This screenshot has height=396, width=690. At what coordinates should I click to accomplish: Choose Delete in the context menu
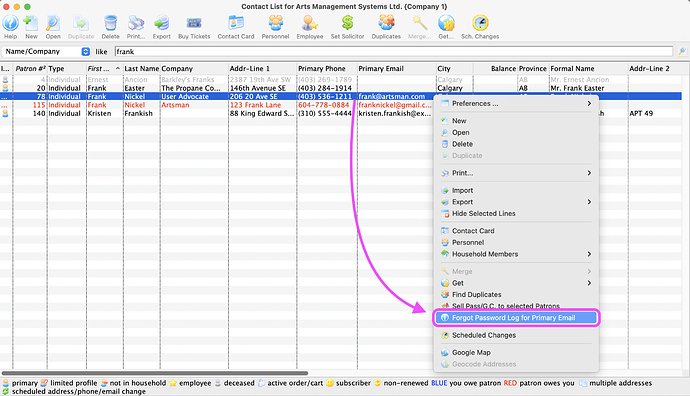[516, 144]
